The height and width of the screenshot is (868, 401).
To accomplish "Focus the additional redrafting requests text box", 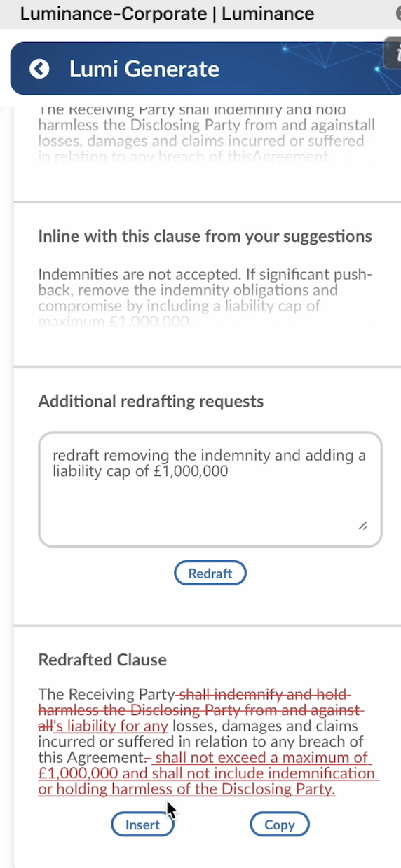I will pos(210,489).
